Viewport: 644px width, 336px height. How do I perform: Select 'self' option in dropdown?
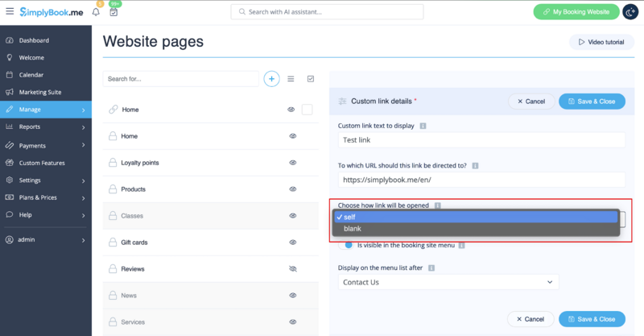[476, 217]
